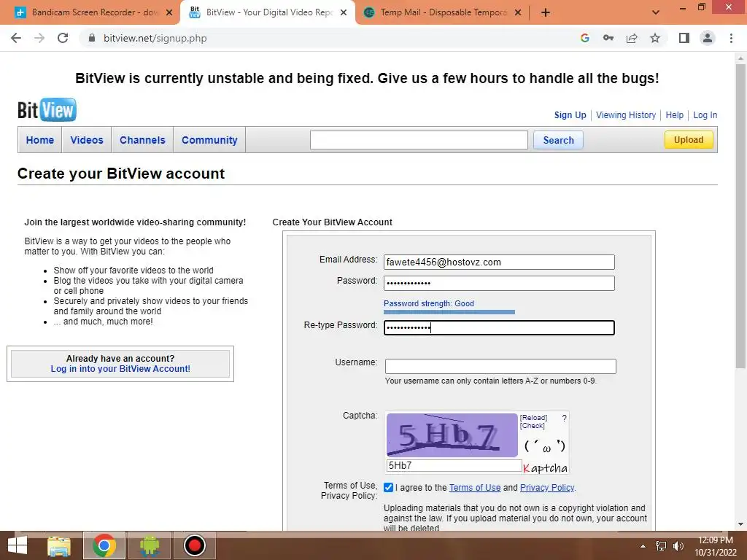Open the Community navigation tab

(209, 140)
